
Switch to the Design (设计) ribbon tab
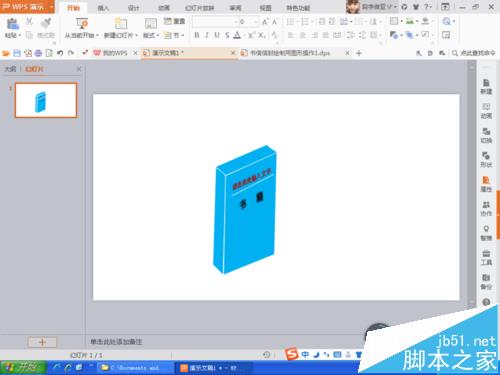[x=133, y=8]
